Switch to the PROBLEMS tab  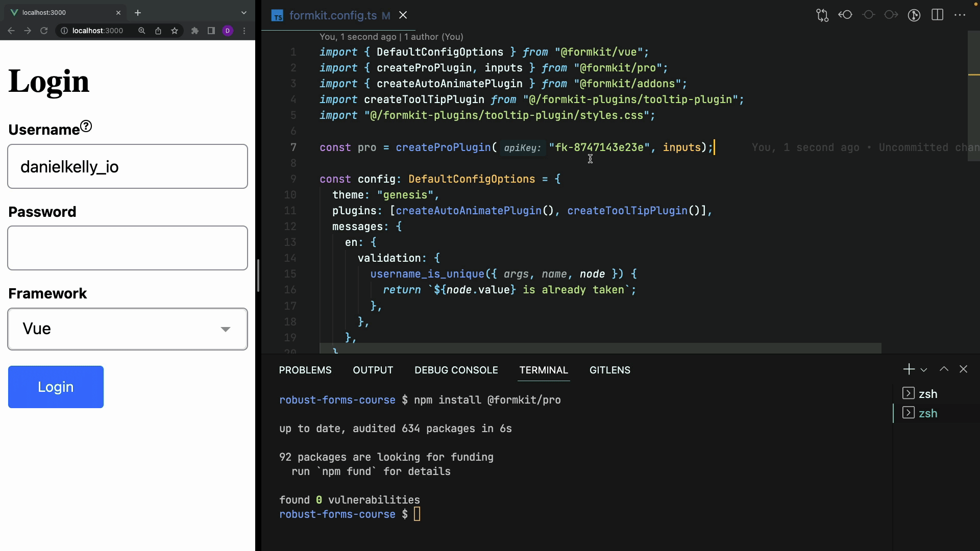click(x=305, y=370)
